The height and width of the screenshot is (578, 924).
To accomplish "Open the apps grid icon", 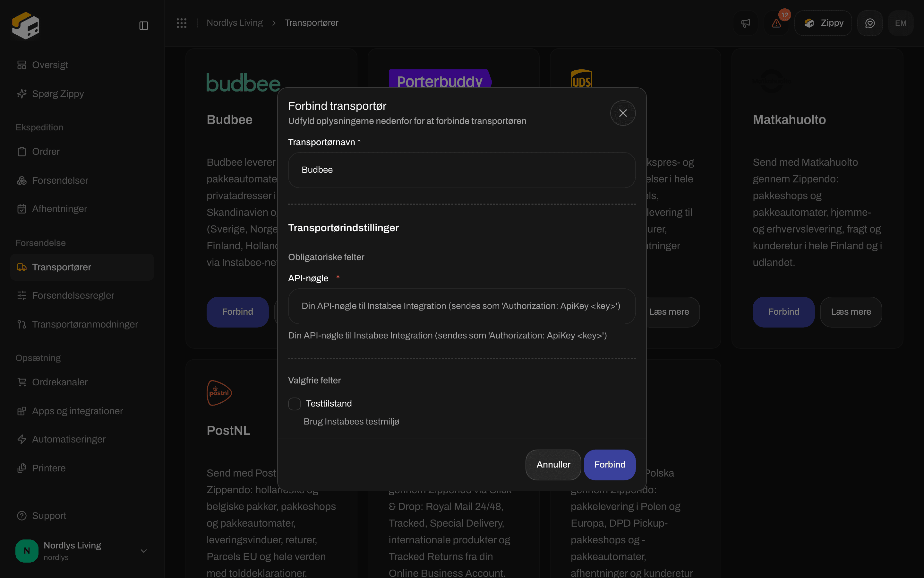I will (x=181, y=23).
